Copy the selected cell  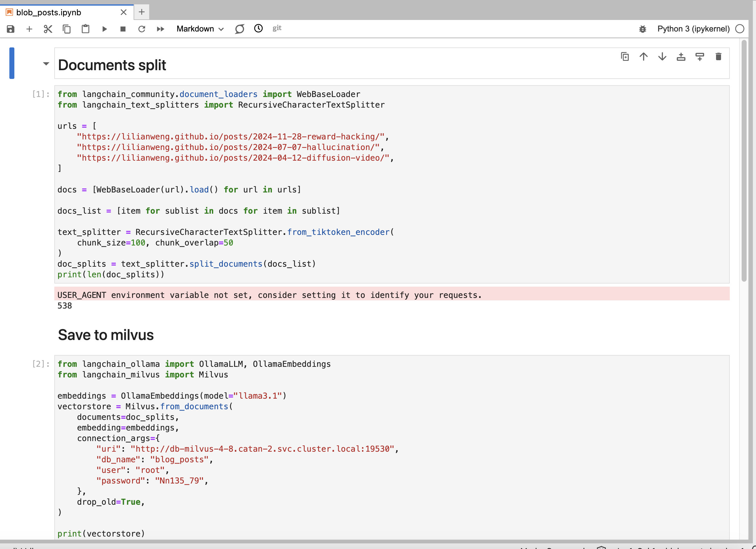click(x=67, y=29)
